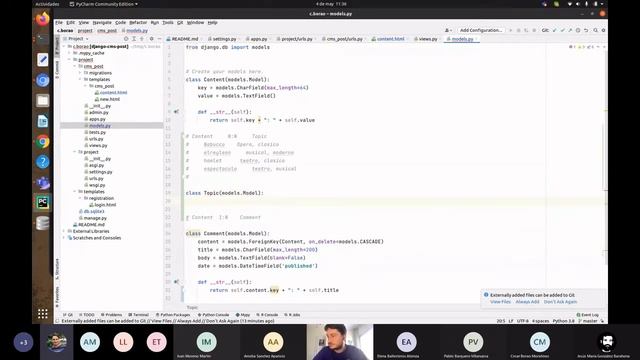This screenshot has height=360, width=640.
Task: Switch to the views.py editor tab
Action: point(426,39)
